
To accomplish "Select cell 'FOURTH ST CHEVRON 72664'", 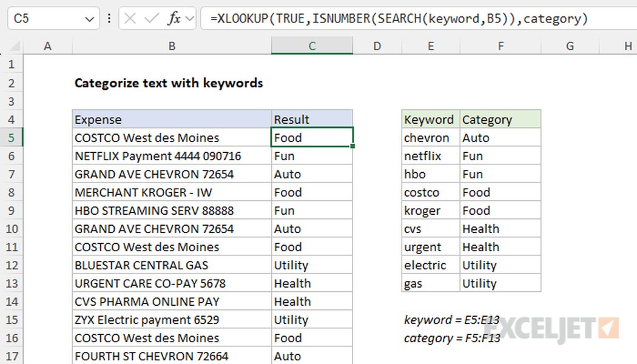I will point(172,356).
